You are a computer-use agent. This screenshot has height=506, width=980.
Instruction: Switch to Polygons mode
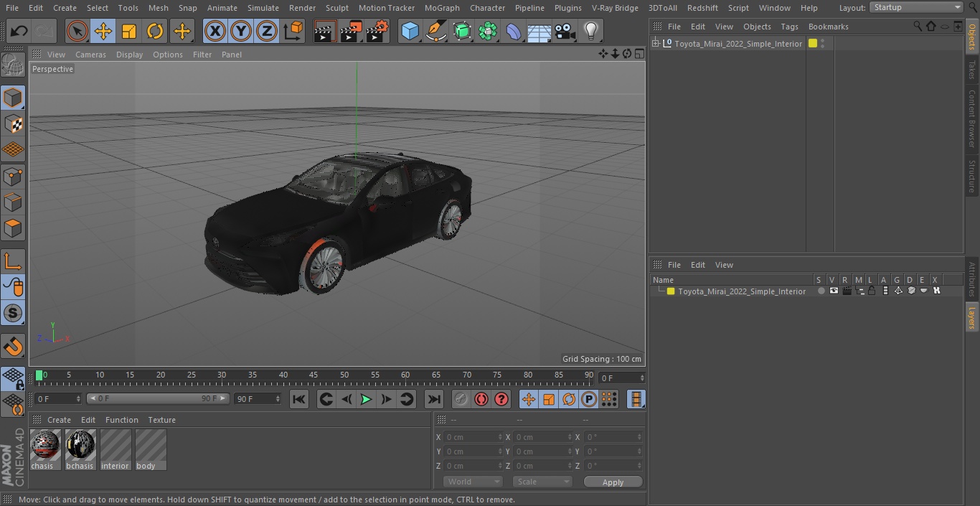[13, 228]
